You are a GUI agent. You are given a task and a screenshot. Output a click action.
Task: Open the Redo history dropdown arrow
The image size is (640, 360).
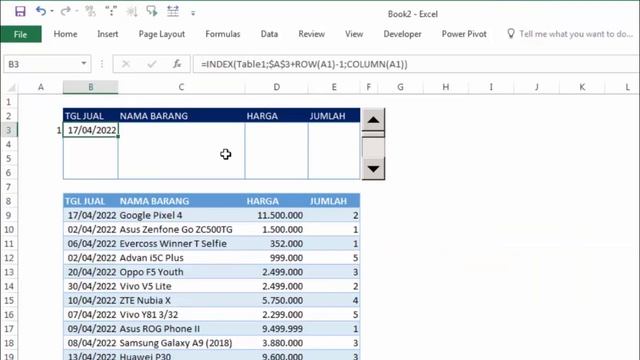(76, 11)
